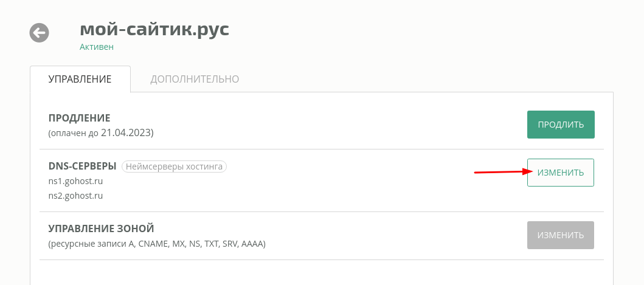This screenshot has height=285, width=644.
Task: Click the domain title мой-сайтик.рус
Action: coord(154,29)
